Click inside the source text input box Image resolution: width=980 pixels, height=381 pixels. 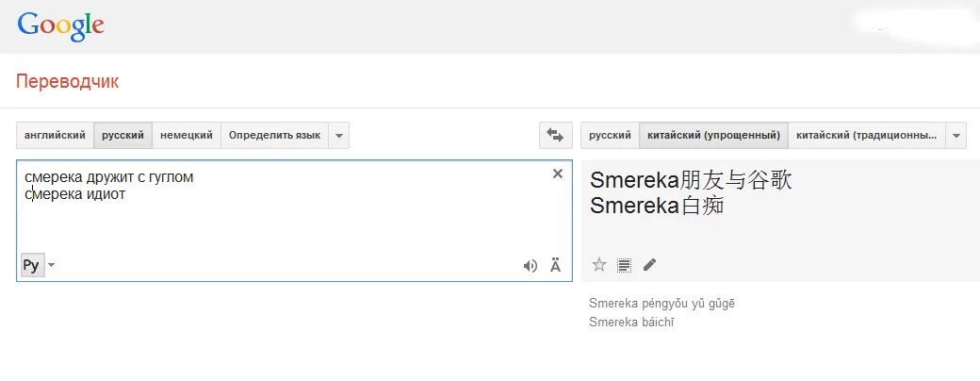[x=283, y=222]
